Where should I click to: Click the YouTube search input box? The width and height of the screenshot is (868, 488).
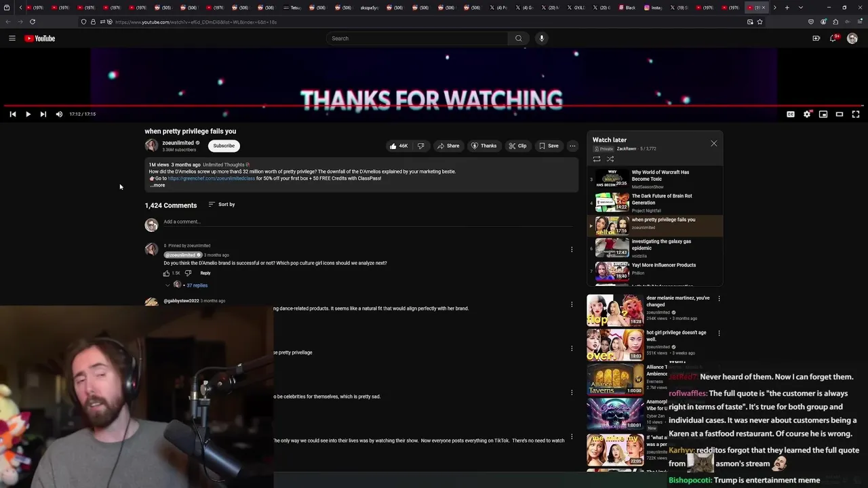pyautogui.click(x=417, y=39)
